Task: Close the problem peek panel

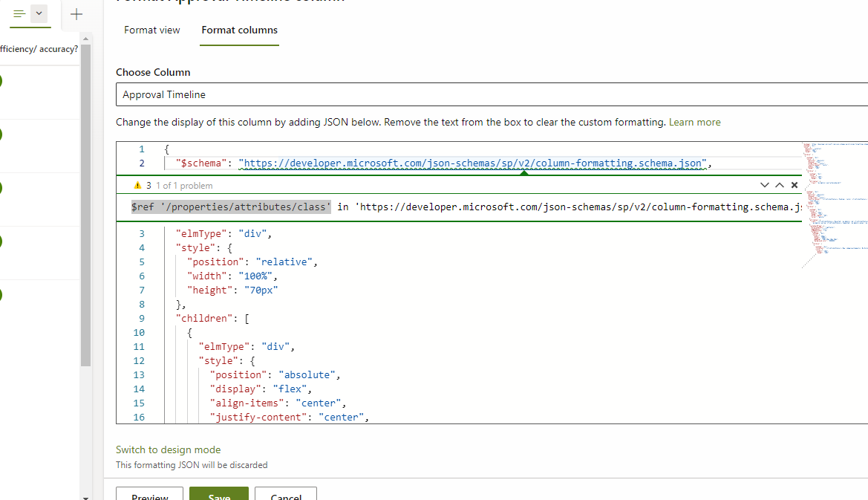Action: (794, 185)
